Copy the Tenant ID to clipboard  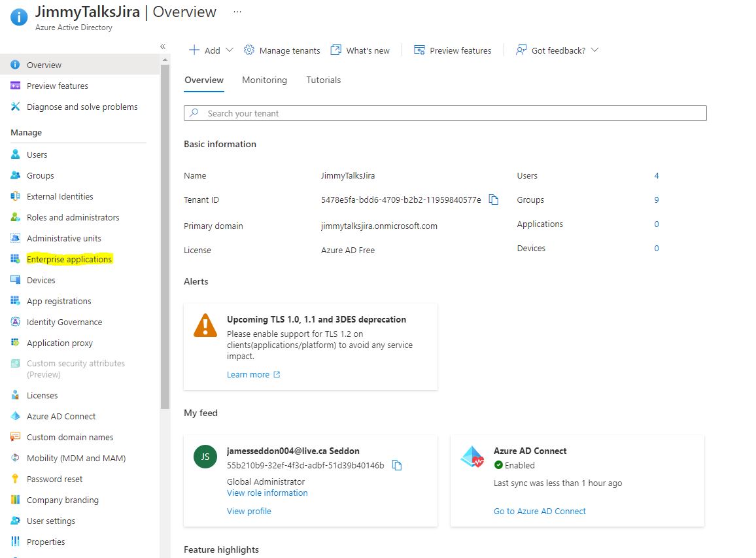tap(493, 200)
